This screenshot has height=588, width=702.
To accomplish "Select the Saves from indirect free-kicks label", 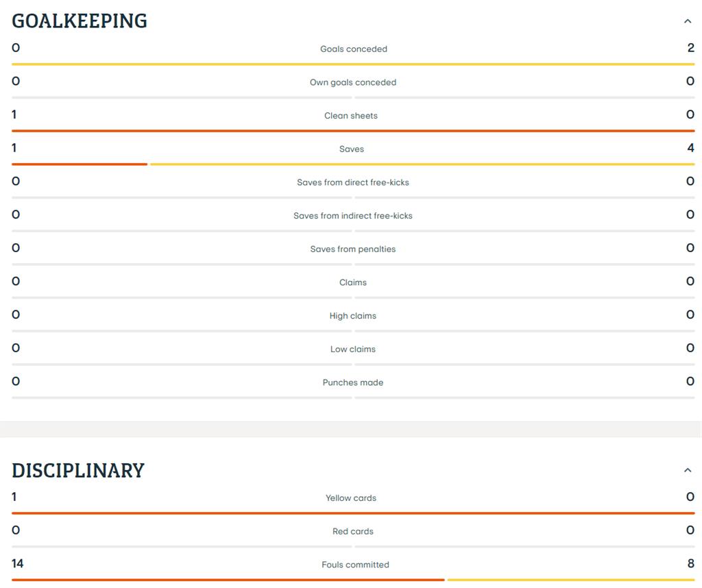I will (x=353, y=216).
